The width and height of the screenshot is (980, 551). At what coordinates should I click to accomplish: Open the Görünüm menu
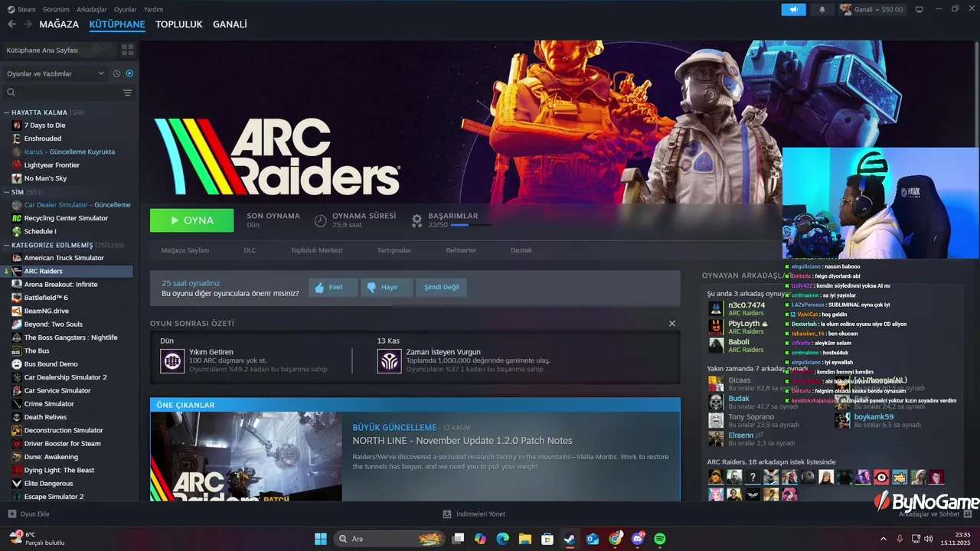tap(56, 9)
